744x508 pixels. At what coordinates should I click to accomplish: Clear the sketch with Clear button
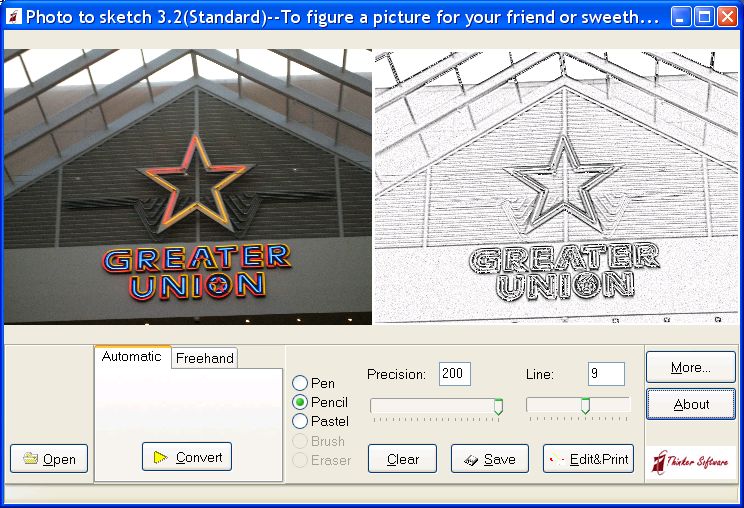coord(402,459)
